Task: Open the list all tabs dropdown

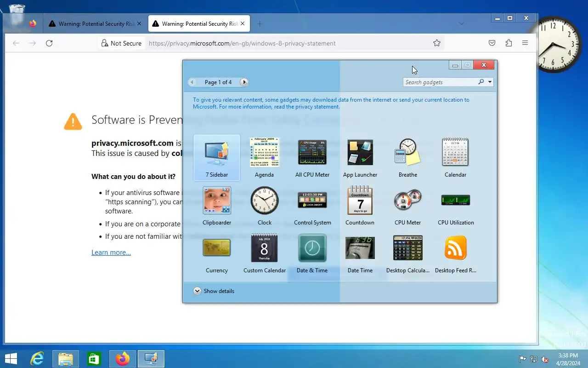Action: [462, 24]
